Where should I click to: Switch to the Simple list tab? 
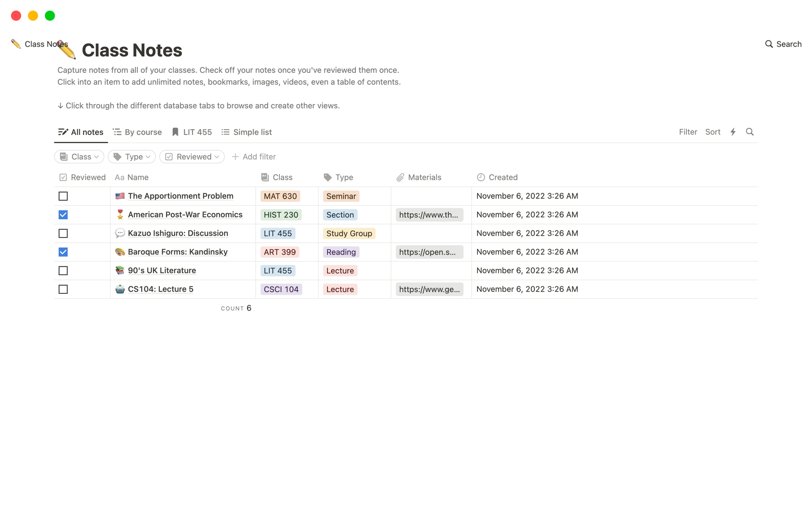point(247,132)
